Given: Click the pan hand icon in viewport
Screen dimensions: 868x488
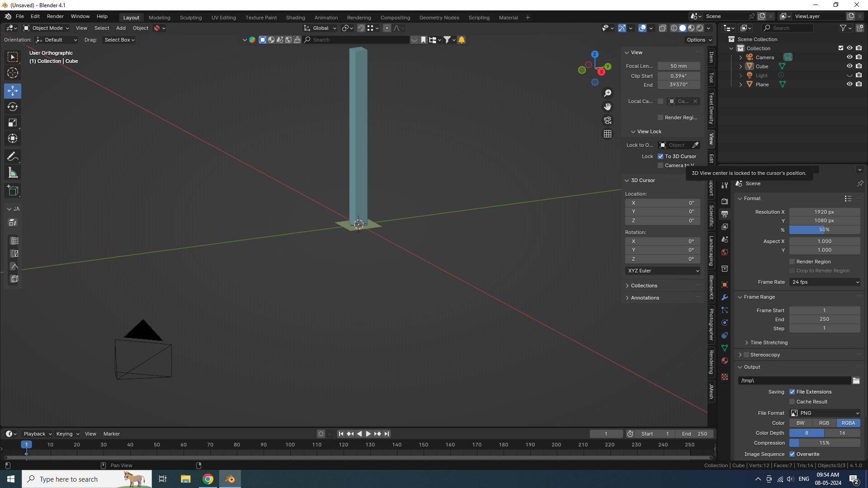Looking at the screenshot, I should [x=608, y=107].
